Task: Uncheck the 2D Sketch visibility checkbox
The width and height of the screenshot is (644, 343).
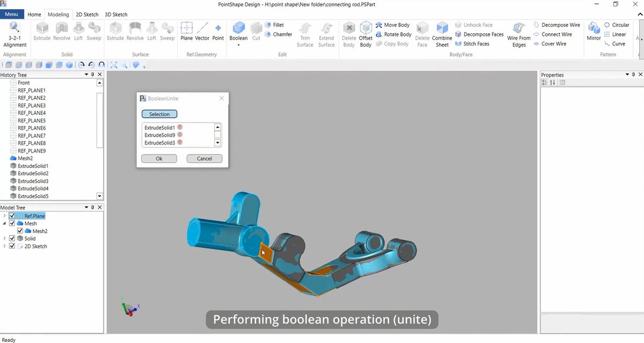Action: [x=12, y=246]
